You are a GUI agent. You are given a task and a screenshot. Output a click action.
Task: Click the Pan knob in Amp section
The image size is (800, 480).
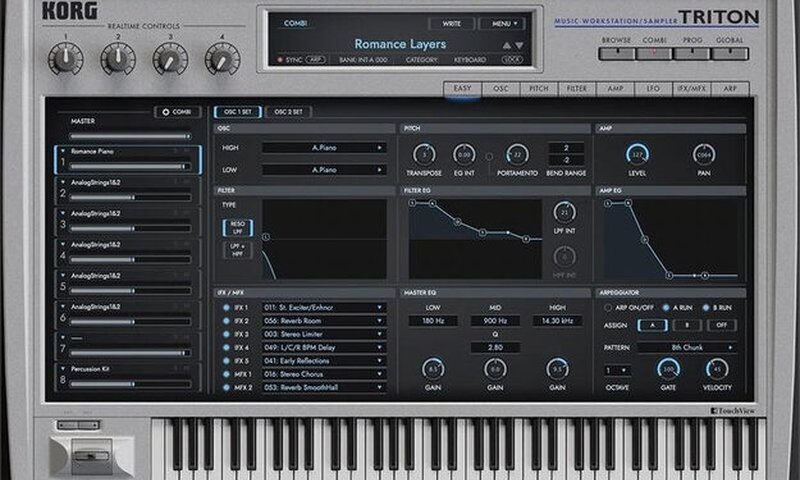(704, 154)
